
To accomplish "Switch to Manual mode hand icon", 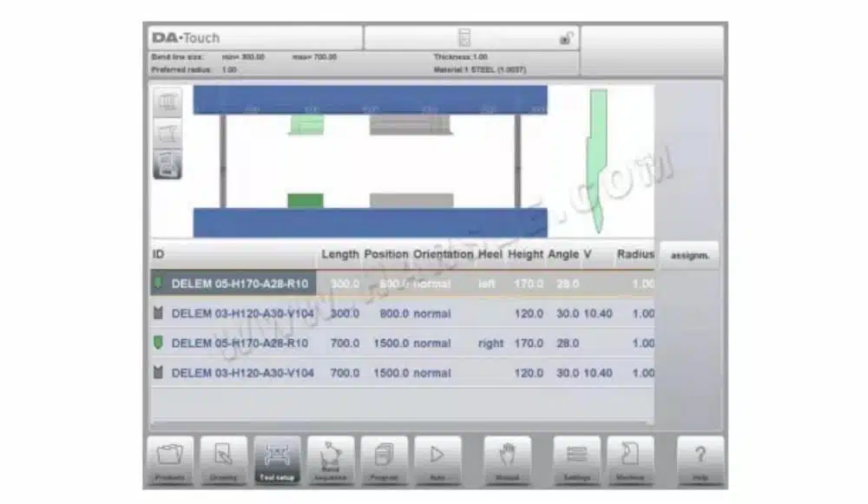I will 508,461.
